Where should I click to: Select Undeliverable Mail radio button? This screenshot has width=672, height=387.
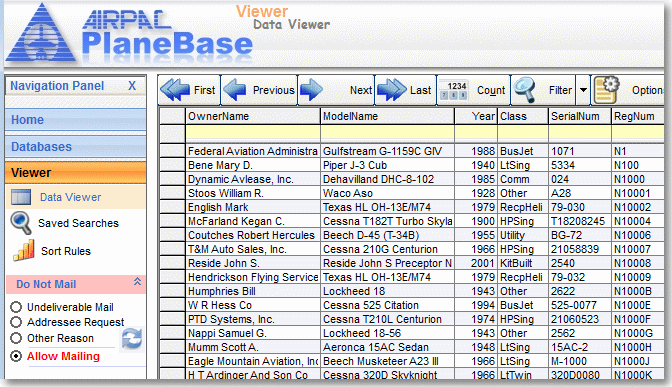[x=16, y=307]
